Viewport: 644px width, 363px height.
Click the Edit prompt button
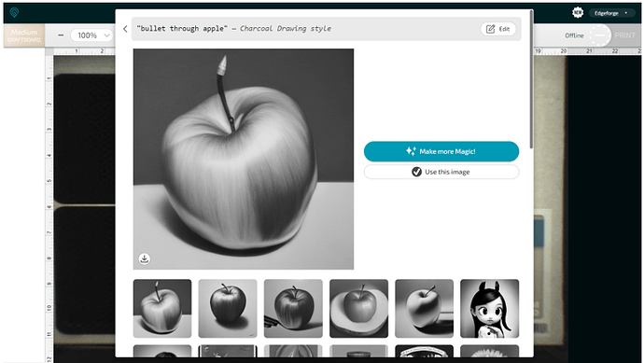(497, 29)
